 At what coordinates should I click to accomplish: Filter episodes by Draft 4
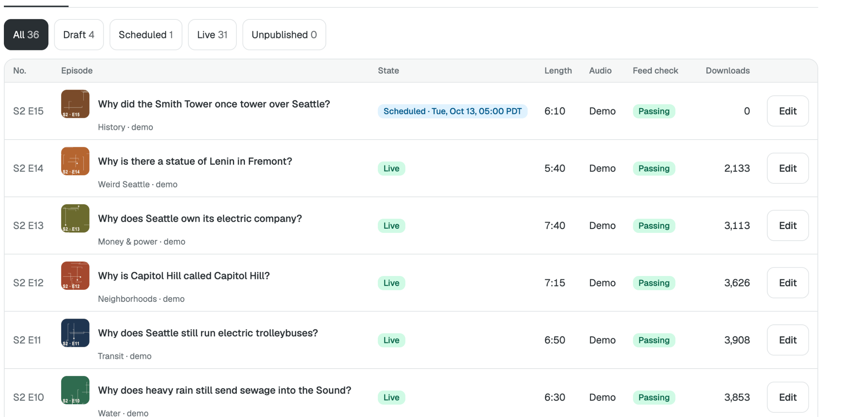79,34
